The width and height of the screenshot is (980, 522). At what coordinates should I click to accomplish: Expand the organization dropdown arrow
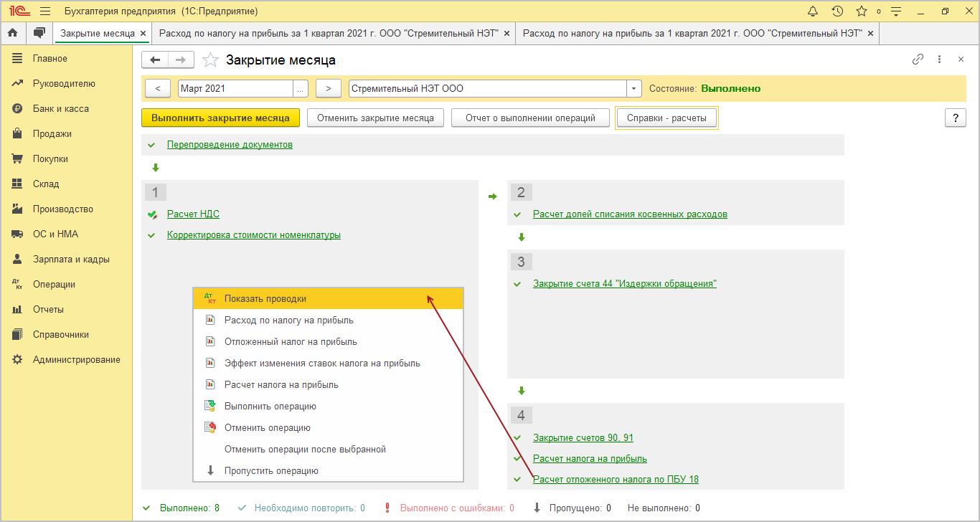(634, 88)
